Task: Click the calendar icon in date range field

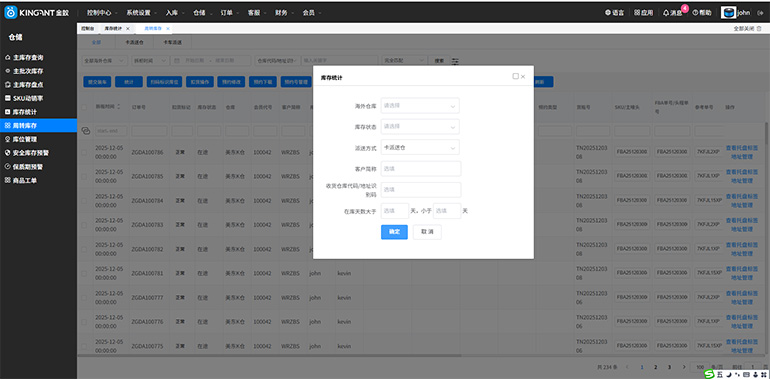Action: (x=178, y=61)
